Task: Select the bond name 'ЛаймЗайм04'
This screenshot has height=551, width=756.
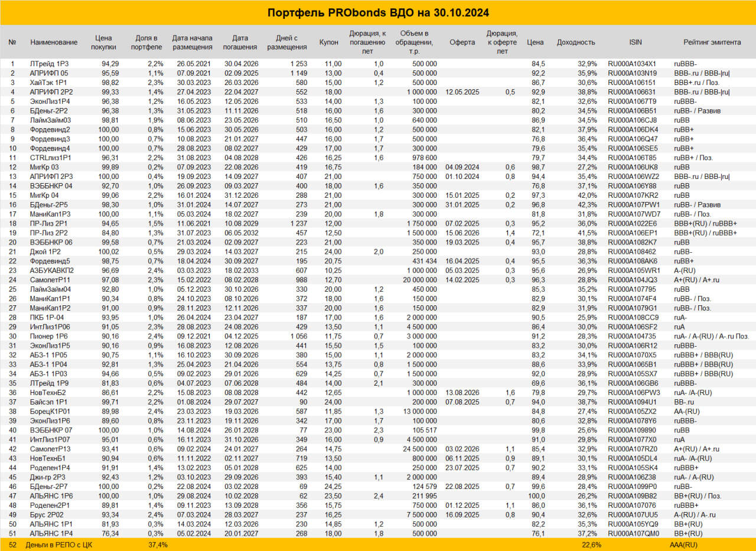Action: point(50,289)
